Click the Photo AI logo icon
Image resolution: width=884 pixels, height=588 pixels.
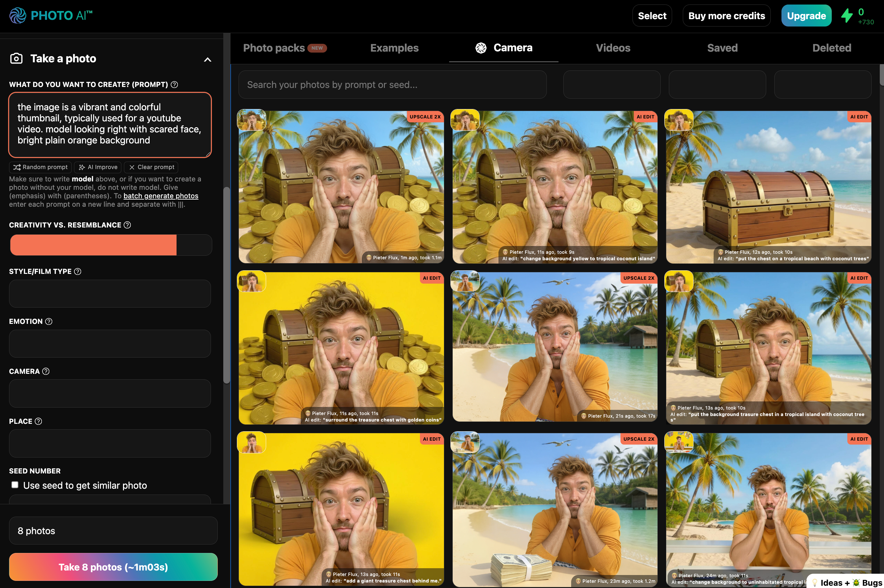tap(18, 15)
